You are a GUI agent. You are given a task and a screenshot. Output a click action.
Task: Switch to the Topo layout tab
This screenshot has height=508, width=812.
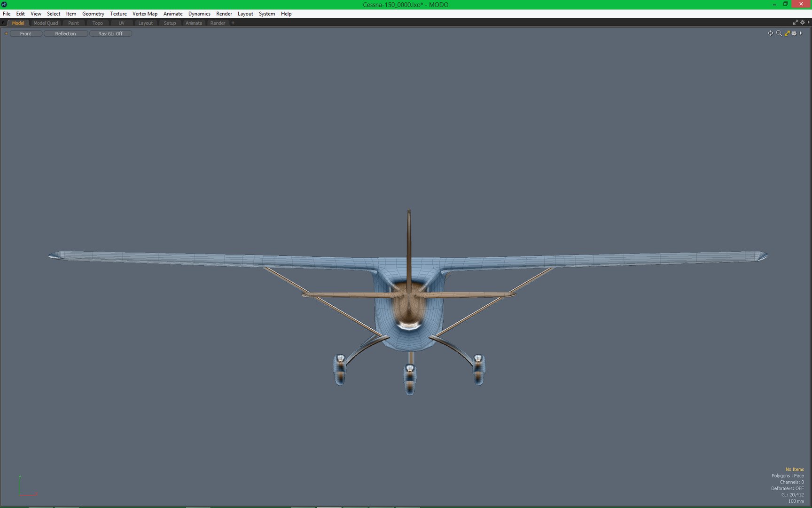pyautogui.click(x=97, y=23)
